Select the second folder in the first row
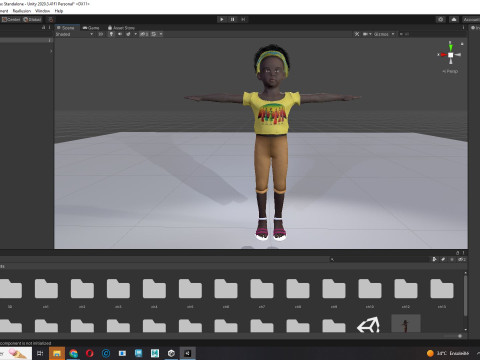Screen dimensions: 480x360 coord(46,289)
